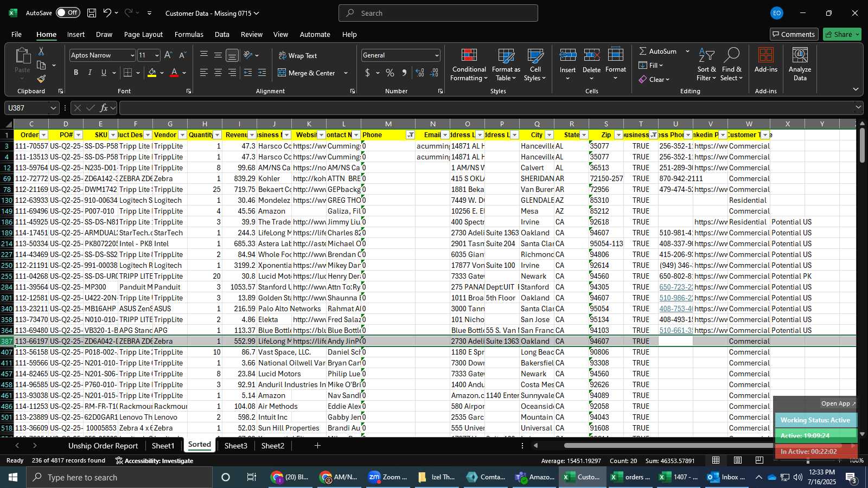Click the Decrease Indent icon

tap(248, 73)
